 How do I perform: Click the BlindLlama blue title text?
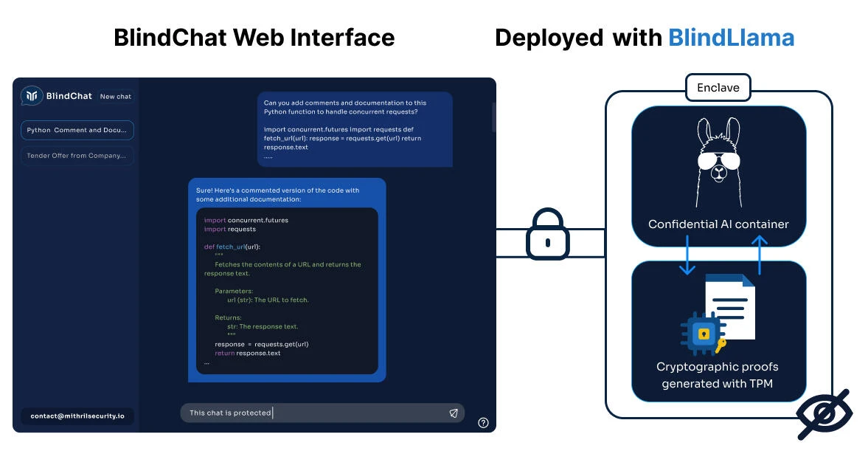click(732, 38)
